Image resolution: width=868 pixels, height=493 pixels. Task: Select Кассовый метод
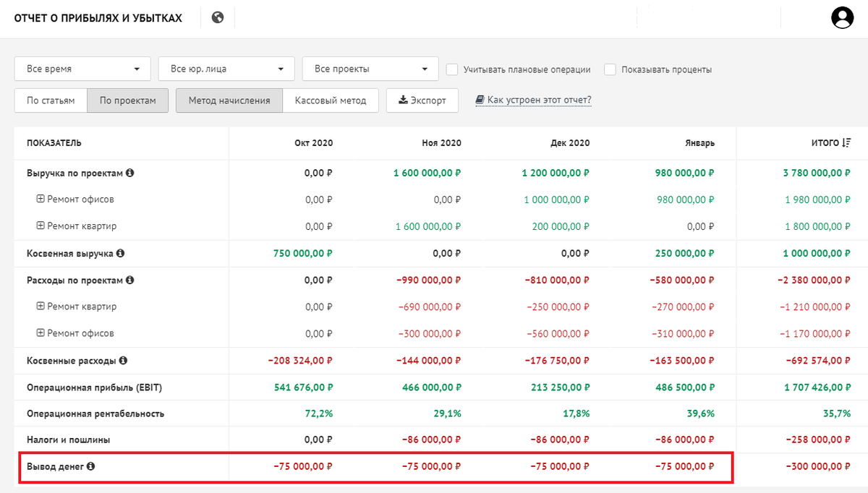(x=331, y=100)
